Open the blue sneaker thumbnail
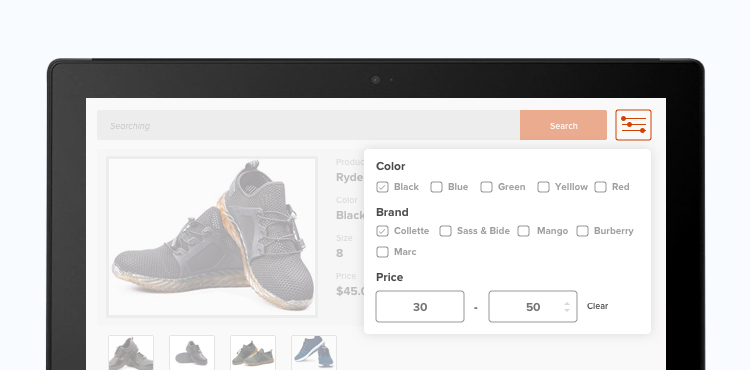 pos(314,352)
